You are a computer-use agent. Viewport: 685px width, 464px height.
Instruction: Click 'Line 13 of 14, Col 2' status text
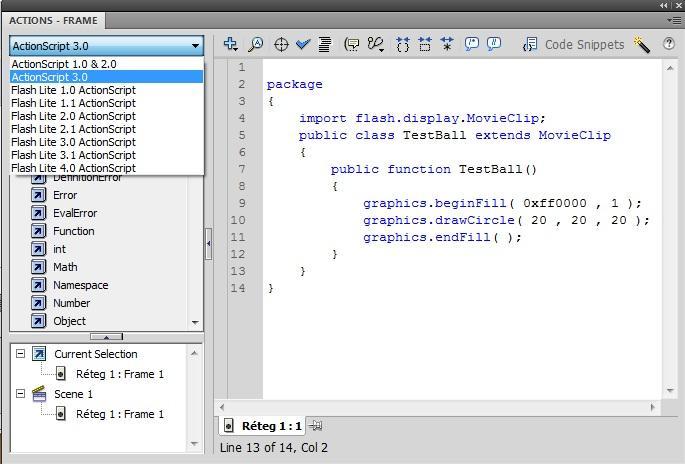(x=274, y=447)
